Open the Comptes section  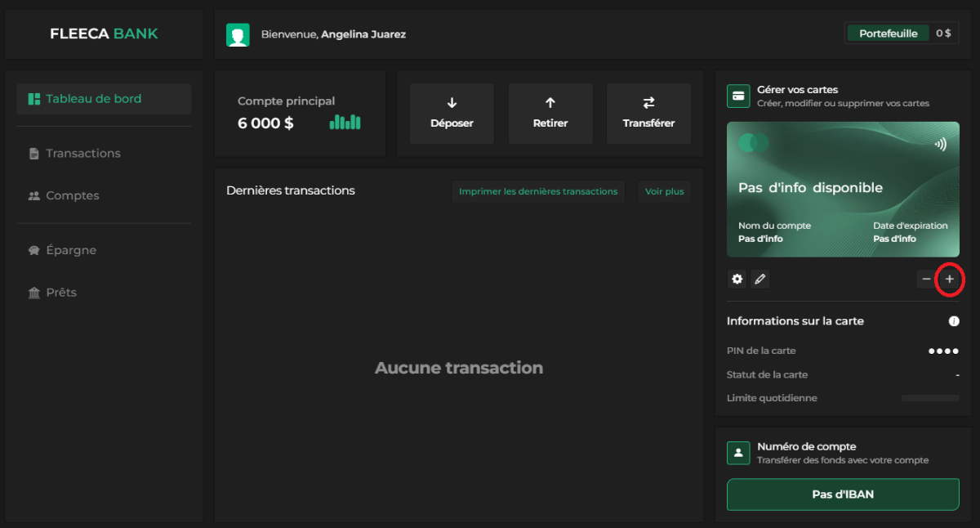[72, 196]
